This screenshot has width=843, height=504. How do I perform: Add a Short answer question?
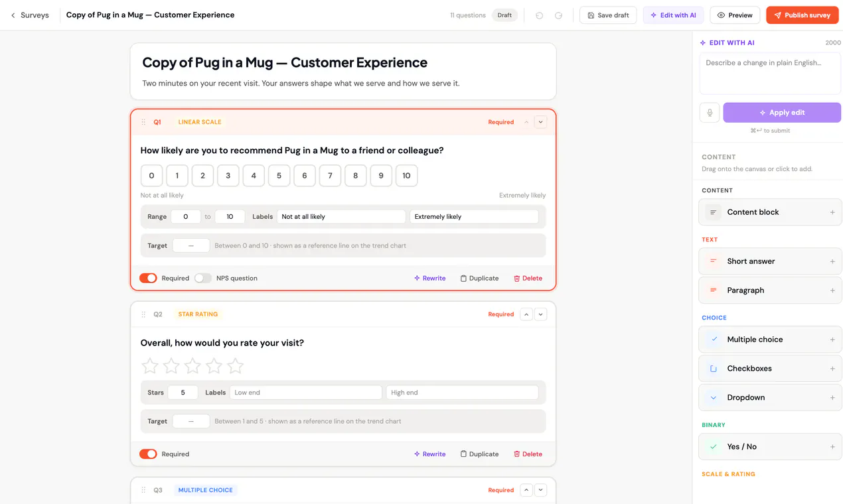coord(770,261)
